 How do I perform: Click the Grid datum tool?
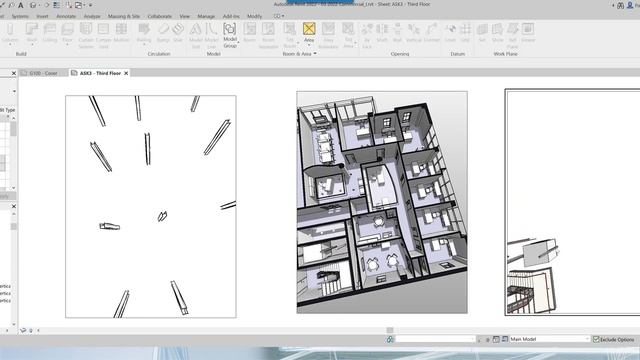coord(465,33)
